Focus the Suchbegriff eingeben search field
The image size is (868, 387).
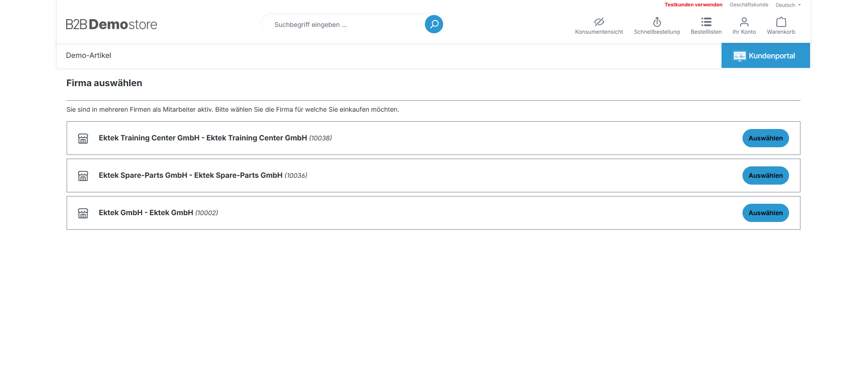coord(347,25)
